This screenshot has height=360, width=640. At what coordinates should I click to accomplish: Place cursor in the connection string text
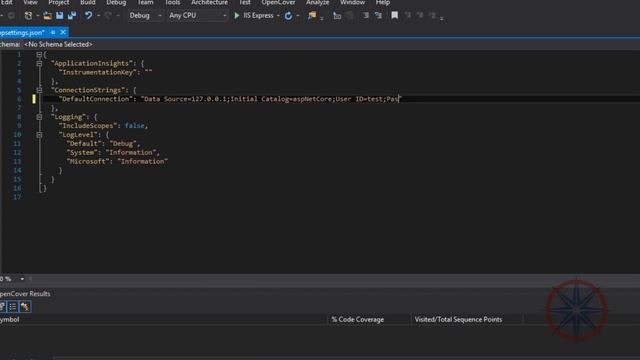271,99
